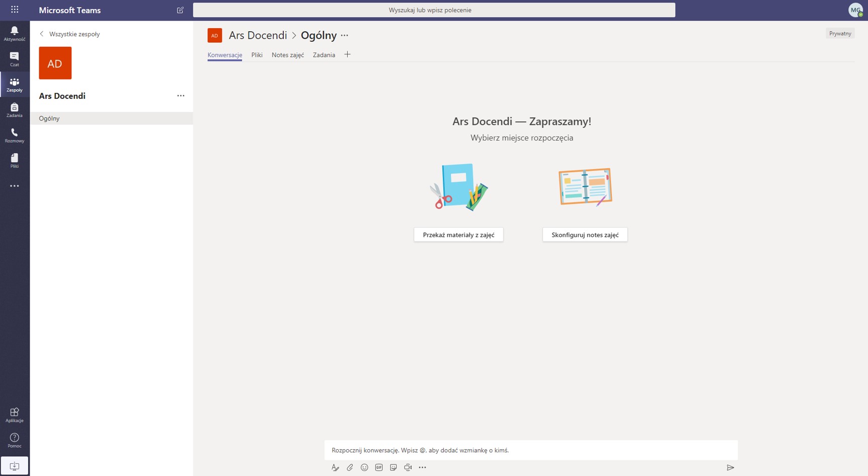868x476 pixels.
Task: Open Pliki in the left rail
Action: tap(15, 161)
